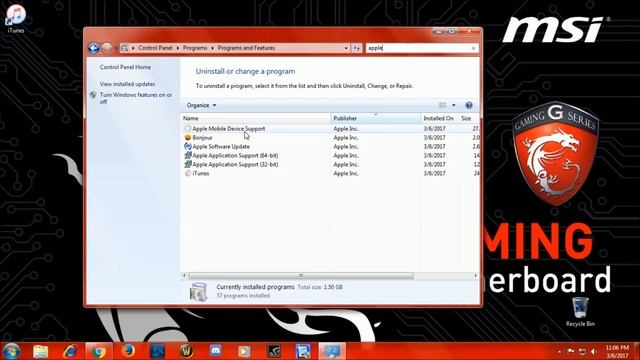Open Turn Windows features on or off

coord(136,98)
